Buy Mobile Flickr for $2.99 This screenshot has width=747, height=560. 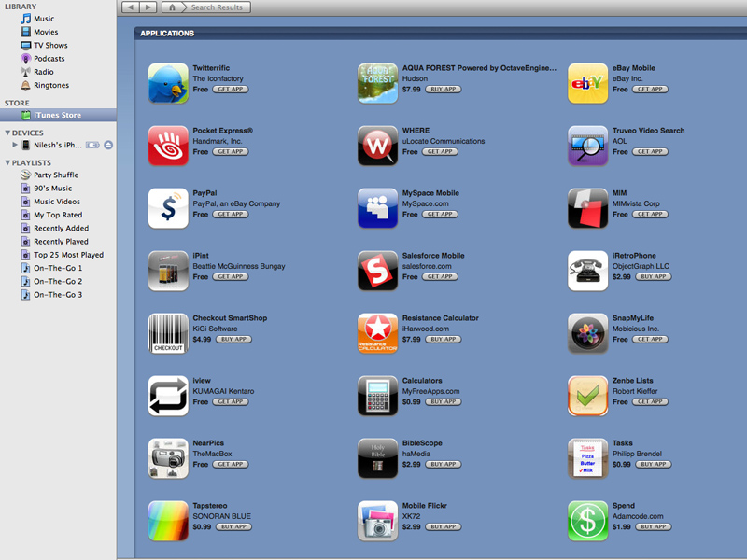pyautogui.click(x=444, y=526)
